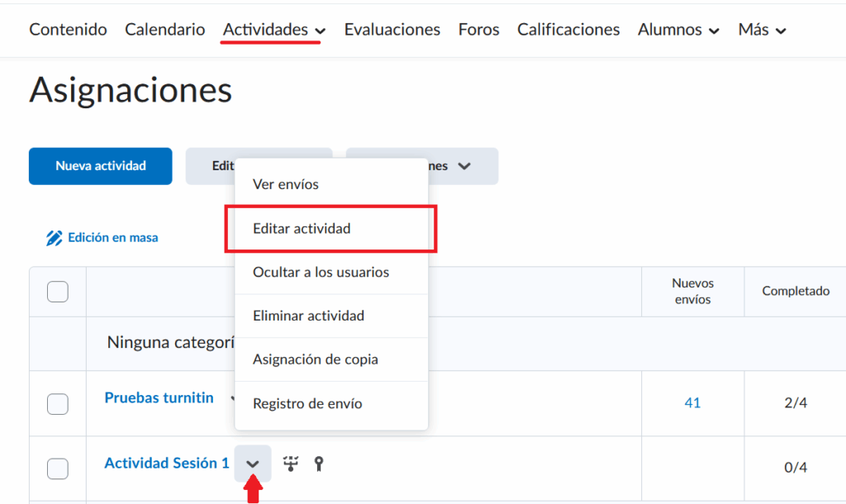Select Ver envíos in the menu
Screen dimensions: 846x504
pyautogui.click(x=286, y=184)
